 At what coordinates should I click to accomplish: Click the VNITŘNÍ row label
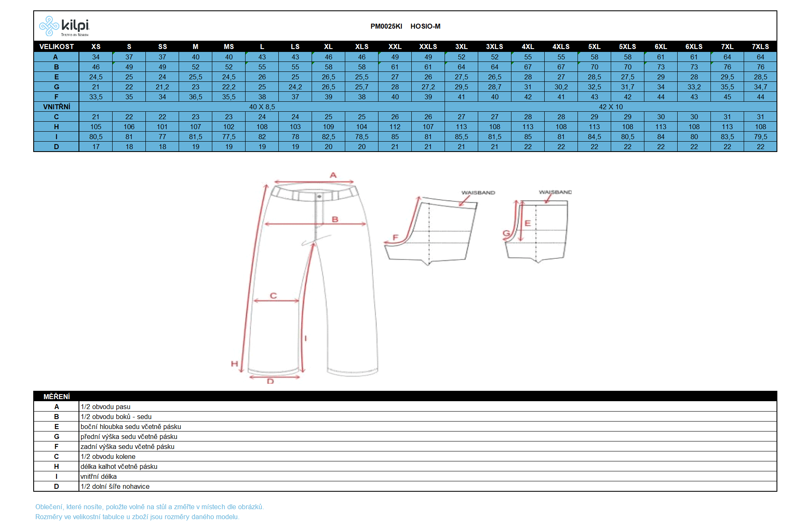point(57,107)
